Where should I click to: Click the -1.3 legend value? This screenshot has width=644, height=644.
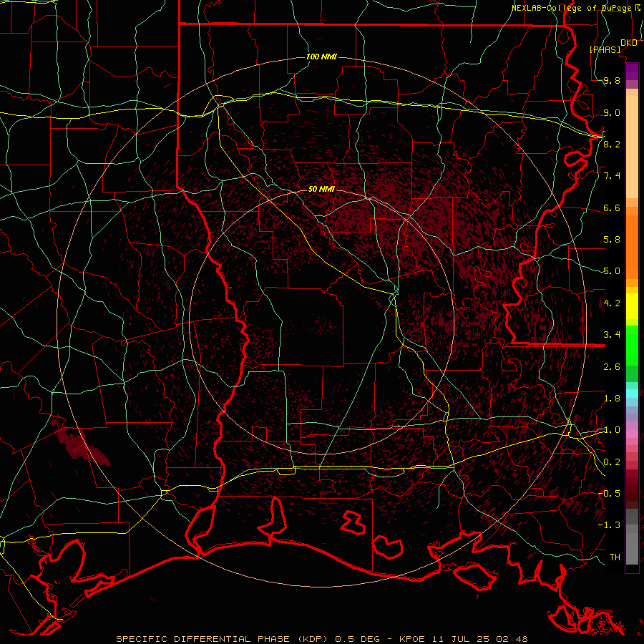tap(610, 525)
